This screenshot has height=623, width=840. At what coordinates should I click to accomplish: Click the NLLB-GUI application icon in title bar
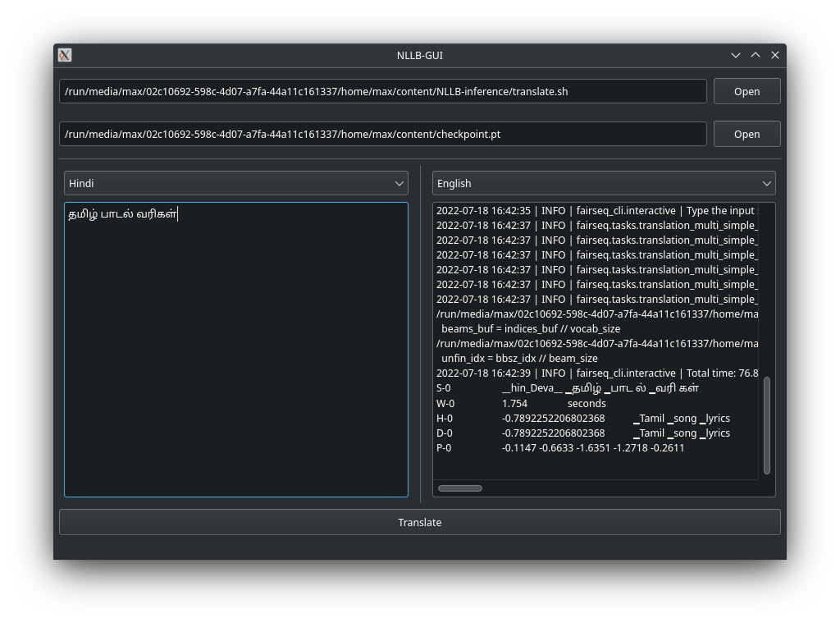63,55
